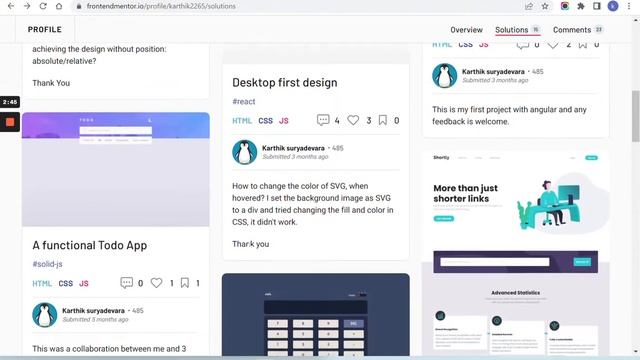Image resolution: width=640 pixels, height=360 pixels.
Task: Open 'Desktop first design' title
Action: point(285,82)
